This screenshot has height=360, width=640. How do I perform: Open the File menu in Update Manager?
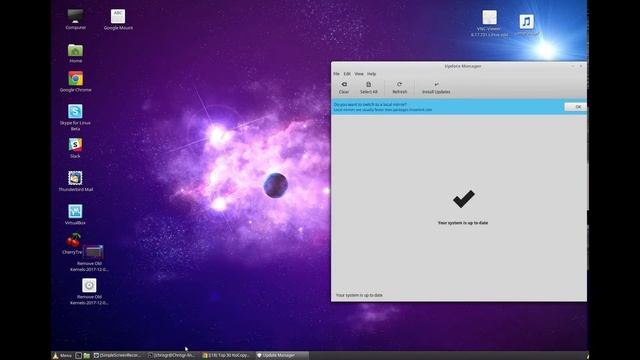tap(336, 74)
